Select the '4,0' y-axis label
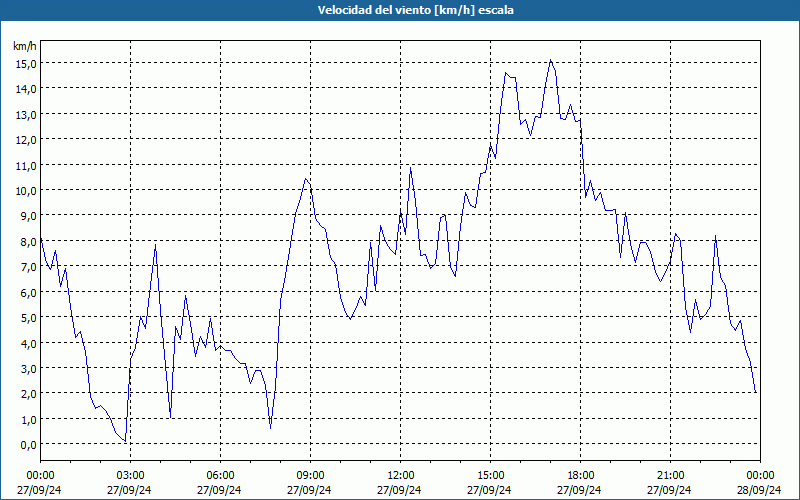 pyautogui.click(x=28, y=343)
